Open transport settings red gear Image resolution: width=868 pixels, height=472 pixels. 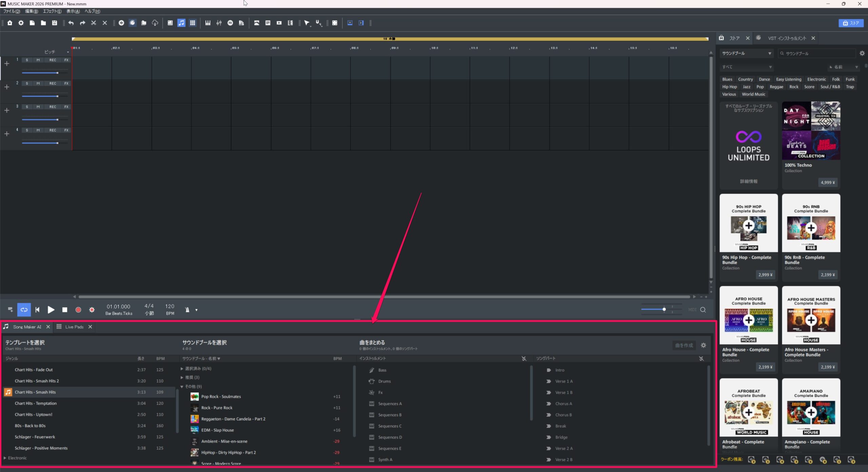point(92,310)
